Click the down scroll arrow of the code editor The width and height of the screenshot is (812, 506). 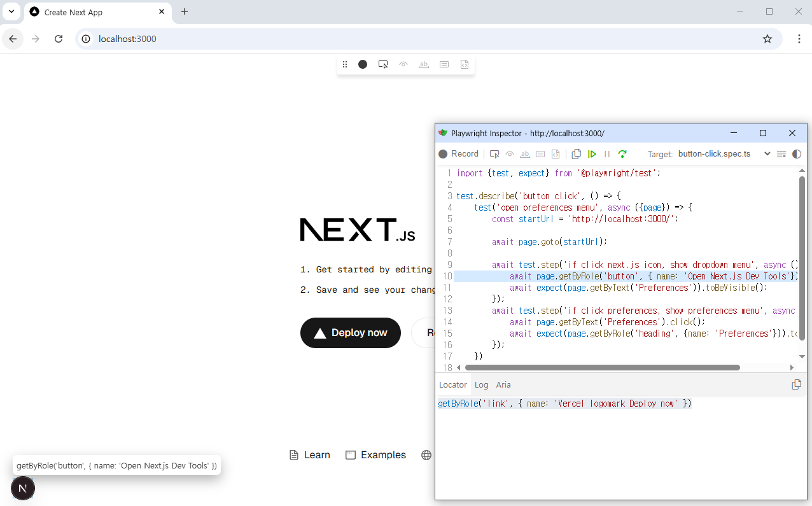click(802, 356)
